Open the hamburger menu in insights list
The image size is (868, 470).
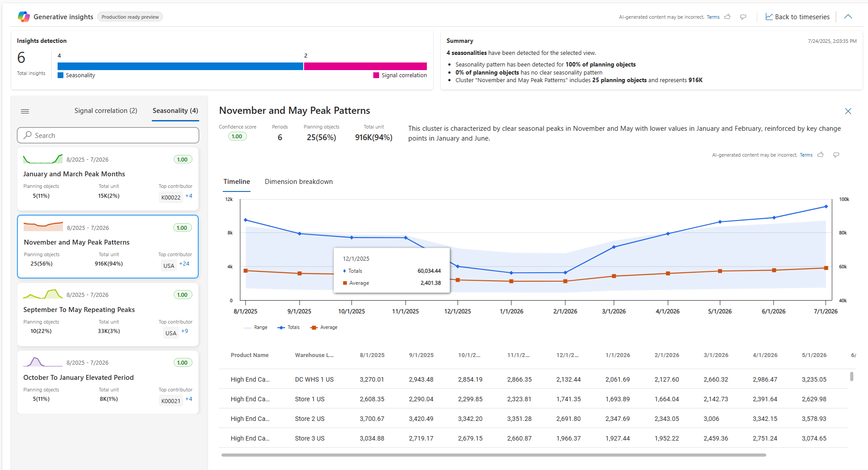(25, 111)
